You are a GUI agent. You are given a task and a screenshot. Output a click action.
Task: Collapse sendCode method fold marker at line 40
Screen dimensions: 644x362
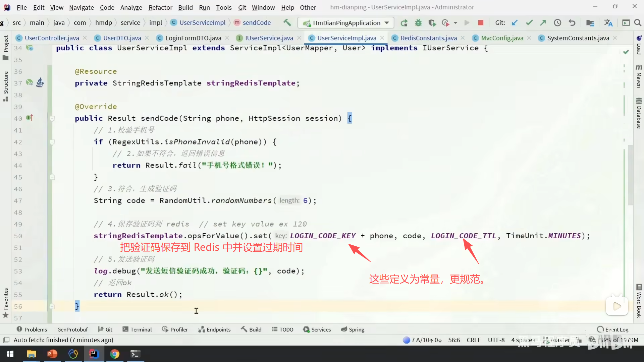click(52, 118)
